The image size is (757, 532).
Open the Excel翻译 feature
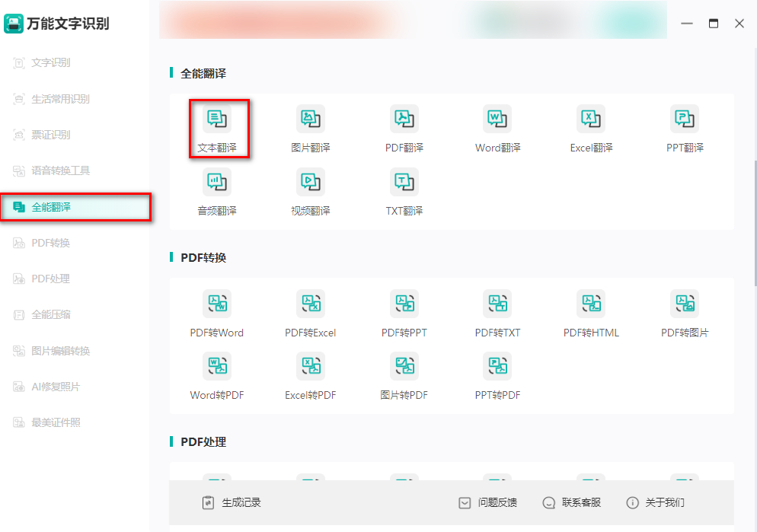(x=591, y=126)
